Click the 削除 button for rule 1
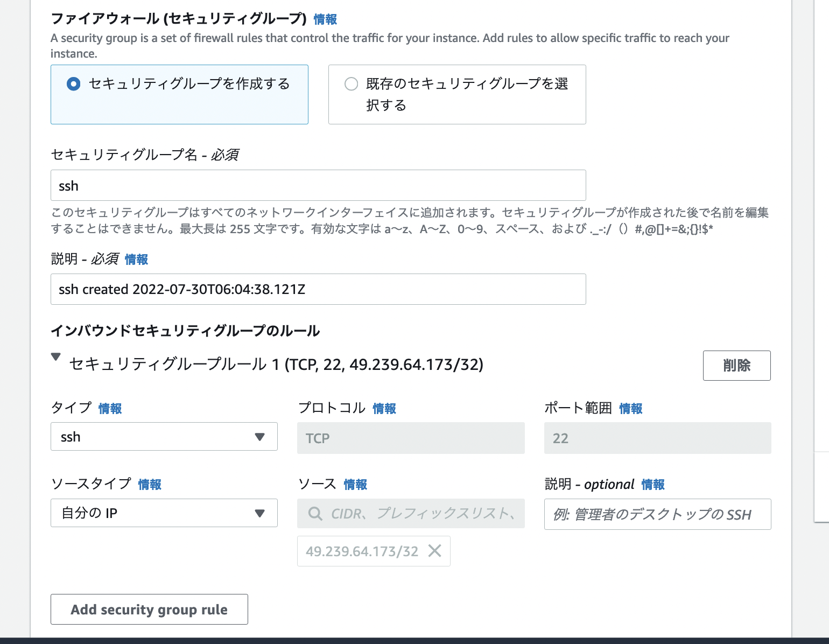The height and width of the screenshot is (644, 829). (x=736, y=366)
